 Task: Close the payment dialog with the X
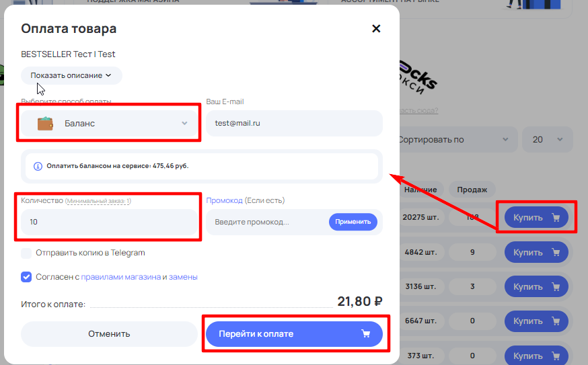click(x=376, y=28)
